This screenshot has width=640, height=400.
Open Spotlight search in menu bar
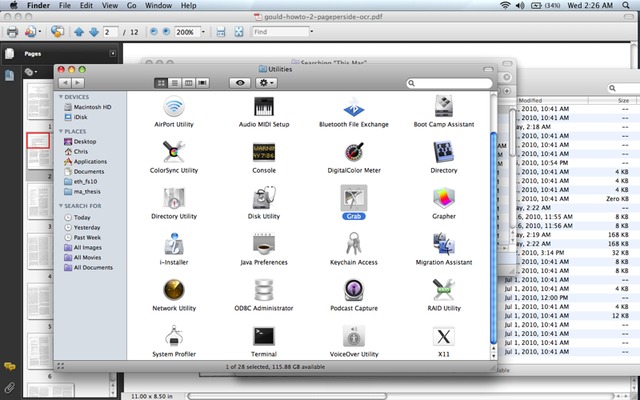point(626,5)
